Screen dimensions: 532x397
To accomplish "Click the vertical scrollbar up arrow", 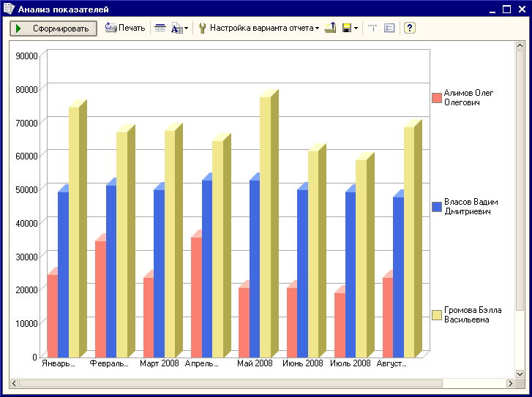I will coord(520,45).
